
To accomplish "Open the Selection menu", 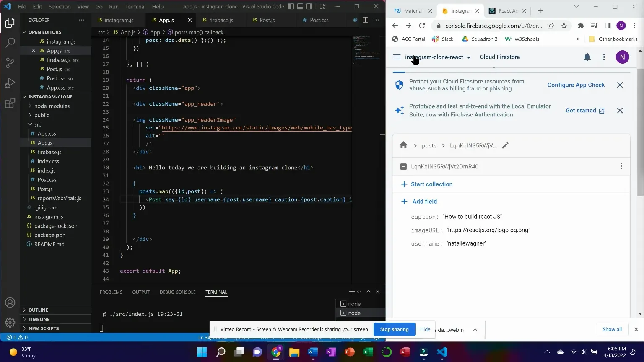I will point(60,6).
